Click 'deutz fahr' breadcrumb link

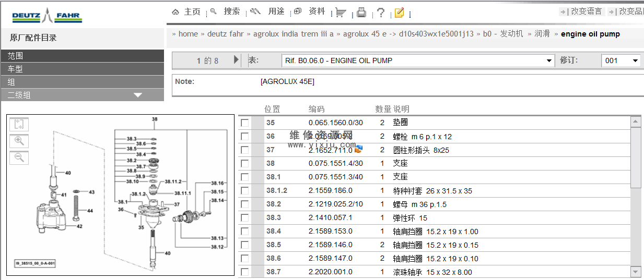pos(226,34)
